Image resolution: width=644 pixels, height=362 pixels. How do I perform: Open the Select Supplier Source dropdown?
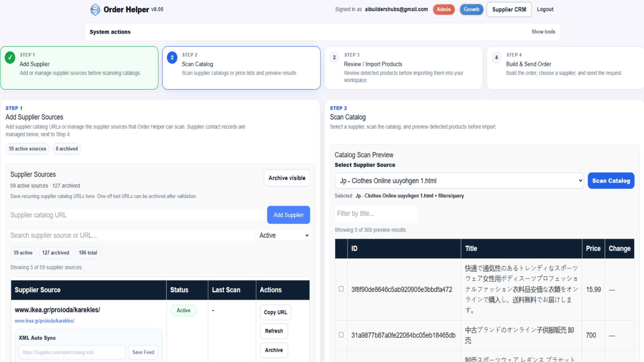pyautogui.click(x=459, y=181)
